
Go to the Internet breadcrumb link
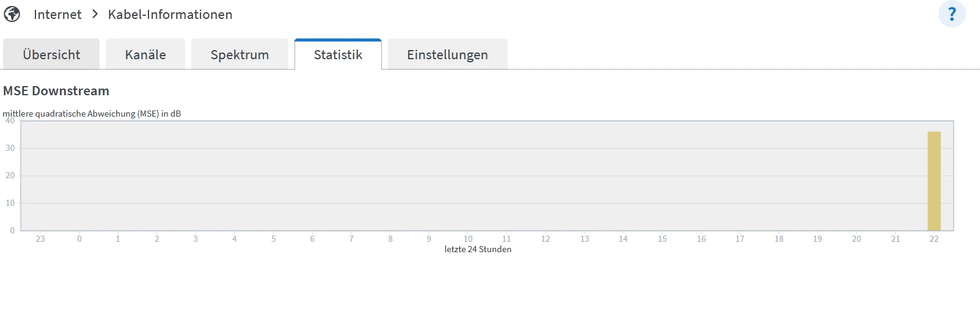click(57, 15)
